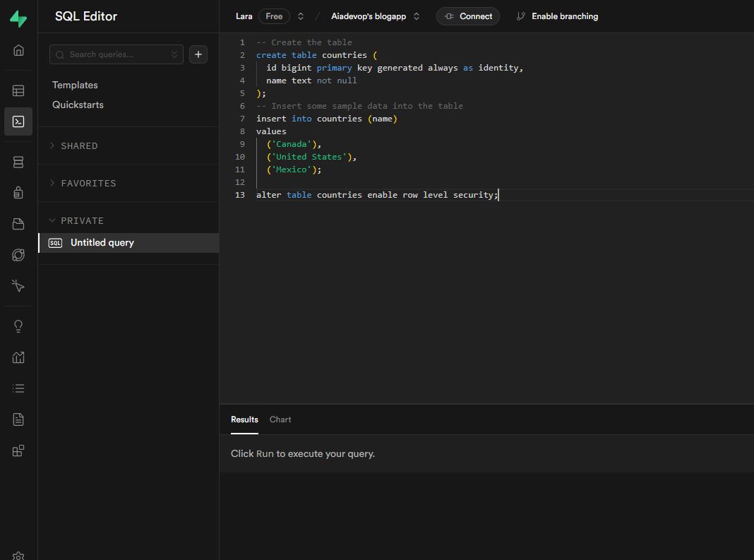The height and width of the screenshot is (560, 754).
Task: Select the Untitled query item
Action: [x=129, y=243]
